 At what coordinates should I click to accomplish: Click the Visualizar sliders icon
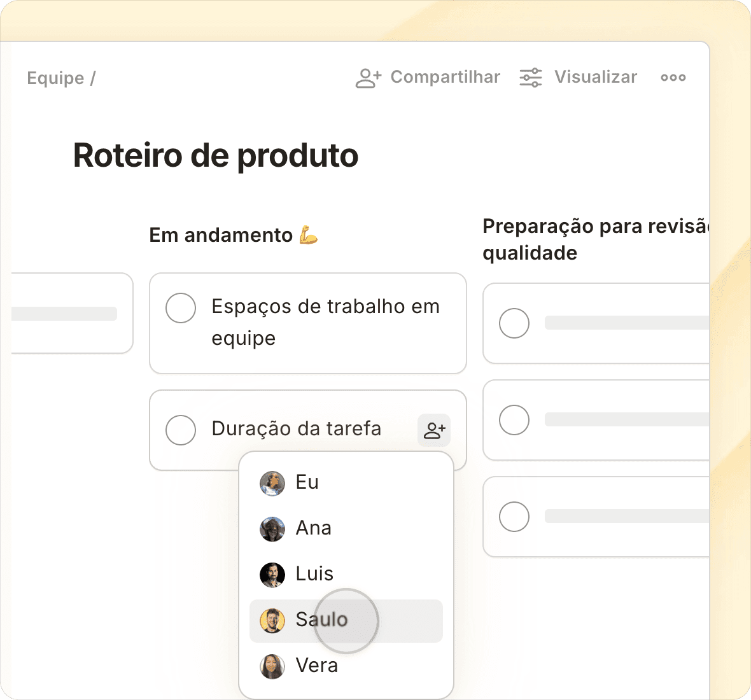tap(530, 78)
